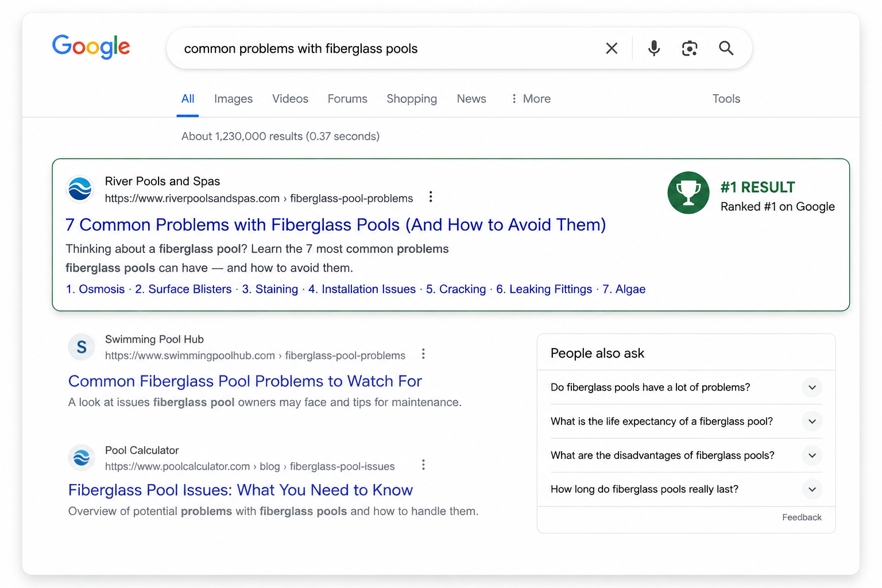Select the All tab

pos(188,99)
